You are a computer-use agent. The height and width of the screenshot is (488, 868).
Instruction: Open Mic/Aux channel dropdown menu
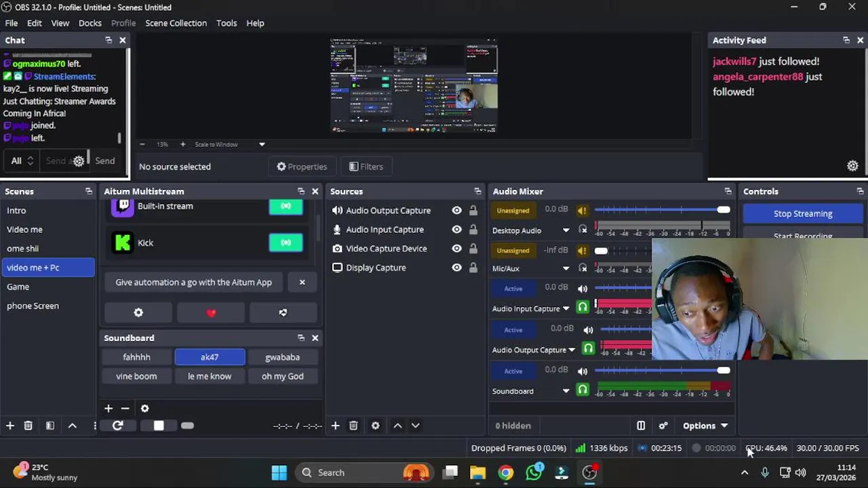566,268
